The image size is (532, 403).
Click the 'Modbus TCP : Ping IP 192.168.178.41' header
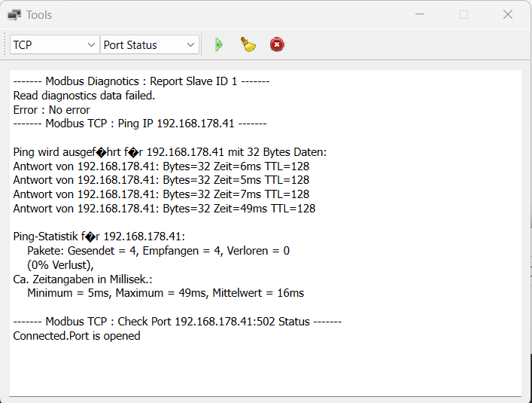tap(140, 124)
